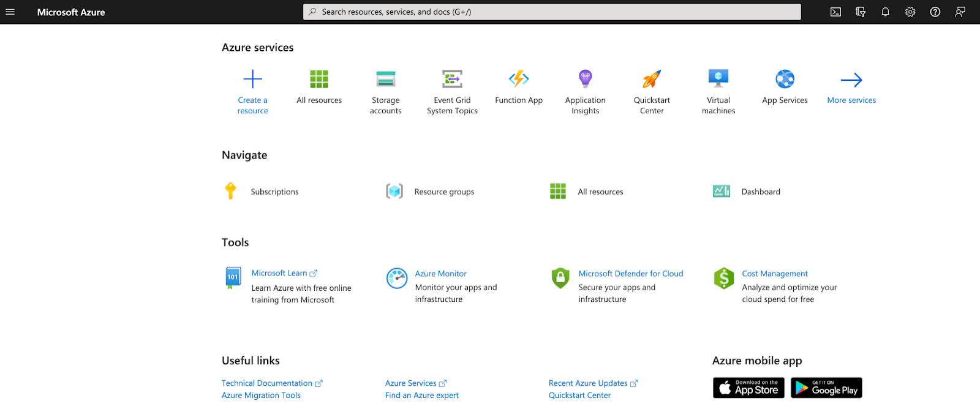Click the More services label
The width and height of the screenshot is (980, 420).
[x=851, y=100]
